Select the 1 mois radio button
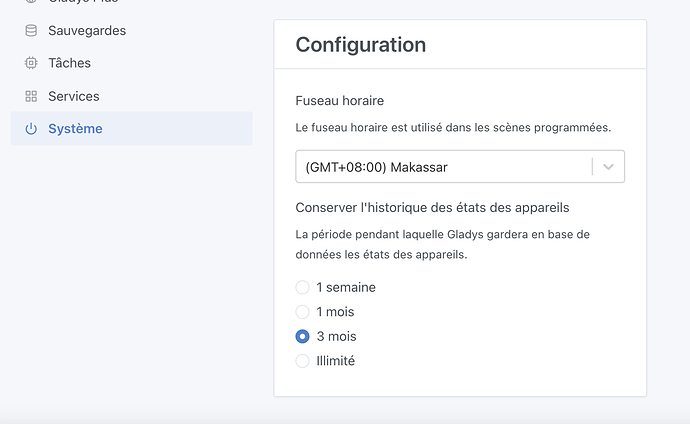The width and height of the screenshot is (690, 424). pos(302,312)
